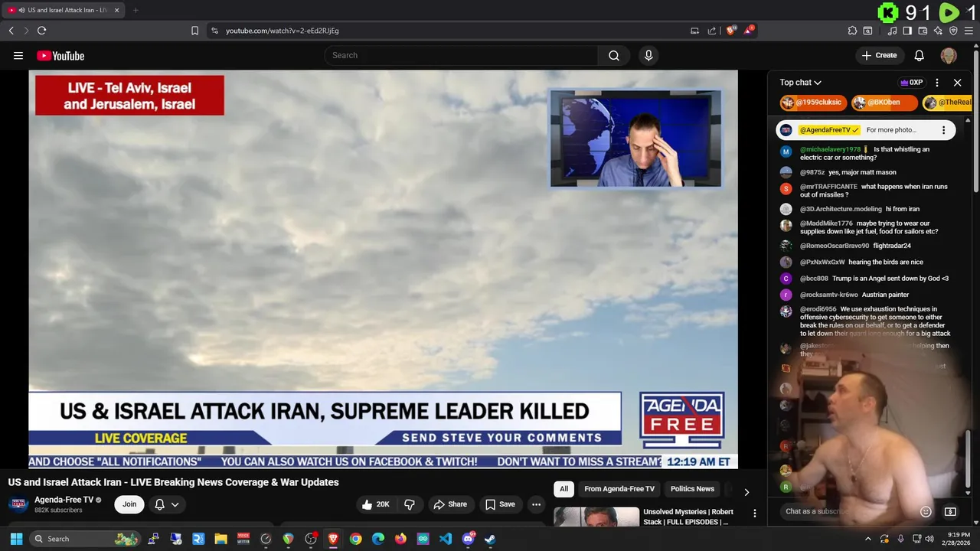Save video to playlist

pyautogui.click(x=500, y=504)
